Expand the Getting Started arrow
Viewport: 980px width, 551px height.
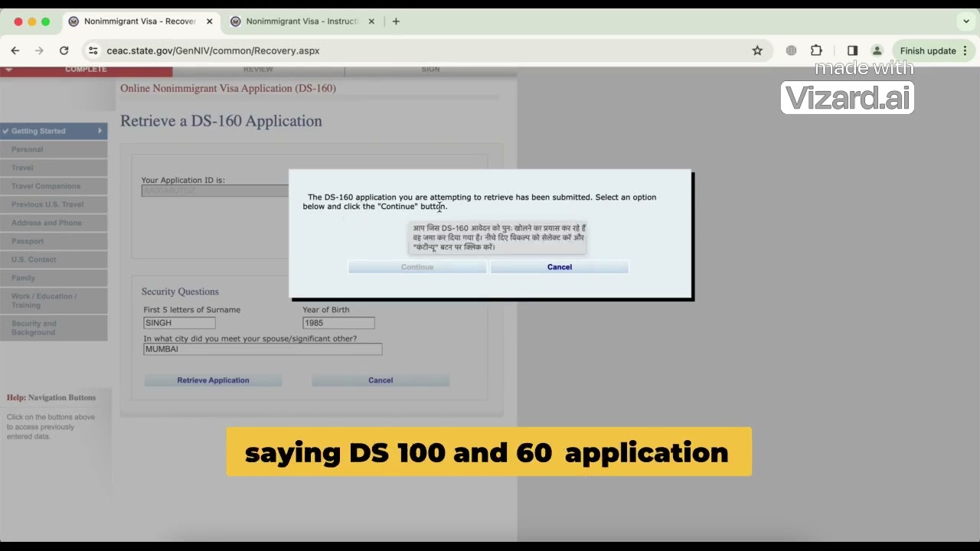100,131
